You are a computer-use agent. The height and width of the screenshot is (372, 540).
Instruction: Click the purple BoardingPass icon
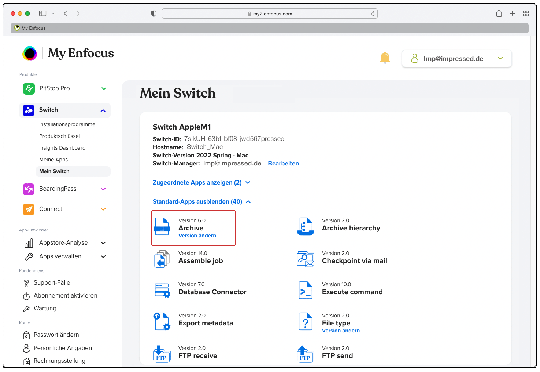[x=29, y=189]
